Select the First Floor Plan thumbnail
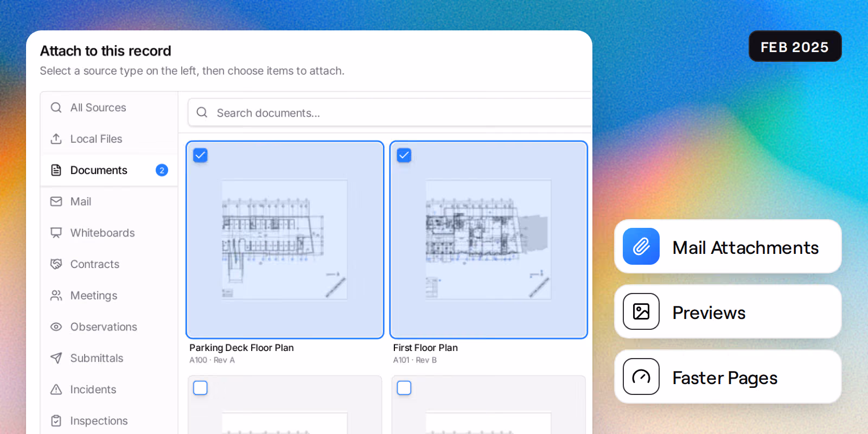 489,240
